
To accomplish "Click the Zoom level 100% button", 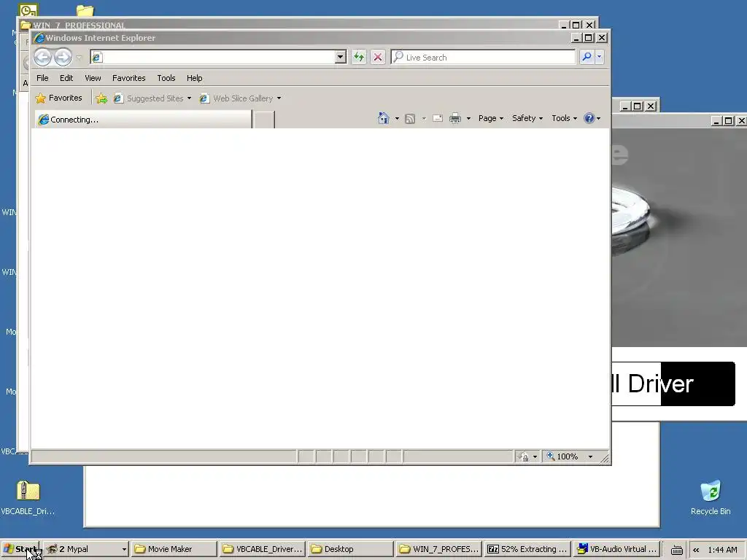I will 562,456.
